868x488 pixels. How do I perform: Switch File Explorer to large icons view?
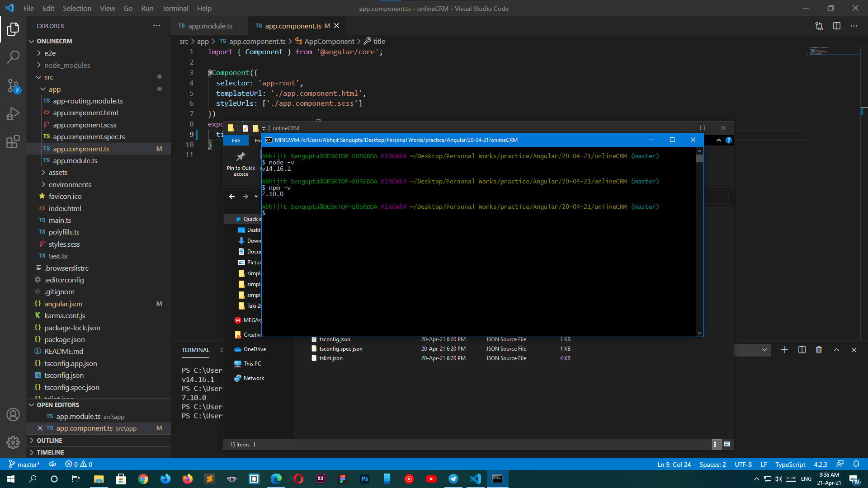pyautogui.click(x=727, y=444)
